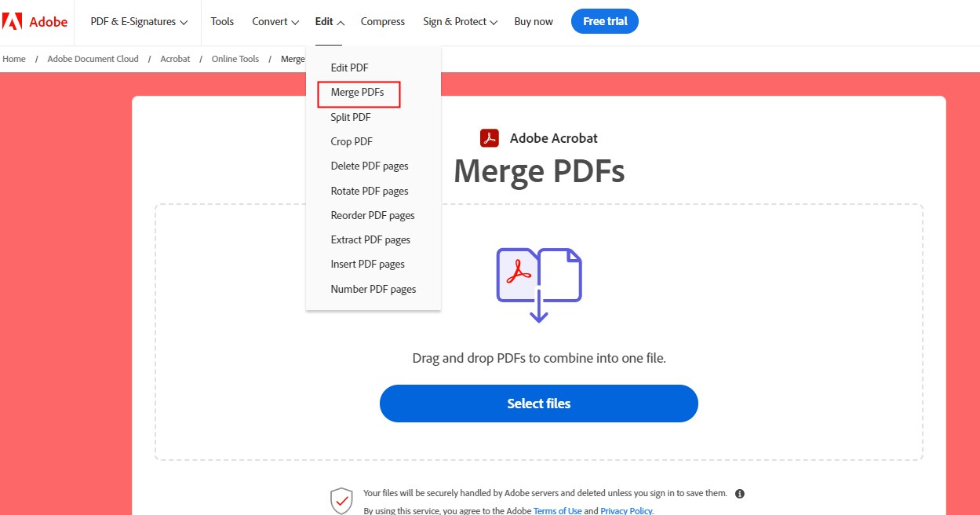Viewport: 980px width, 515px height.
Task: Click the Acrobat breadcrumb link
Action: [174, 58]
